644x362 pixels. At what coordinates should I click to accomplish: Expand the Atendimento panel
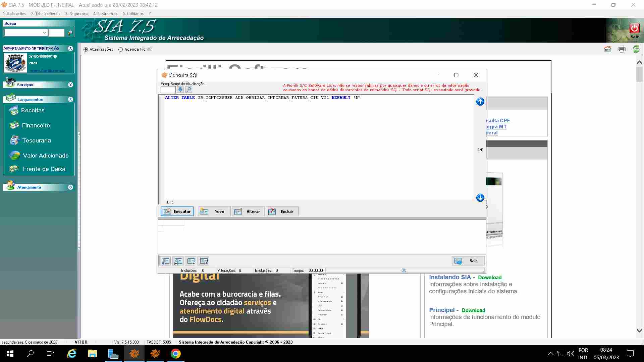click(x=70, y=187)
